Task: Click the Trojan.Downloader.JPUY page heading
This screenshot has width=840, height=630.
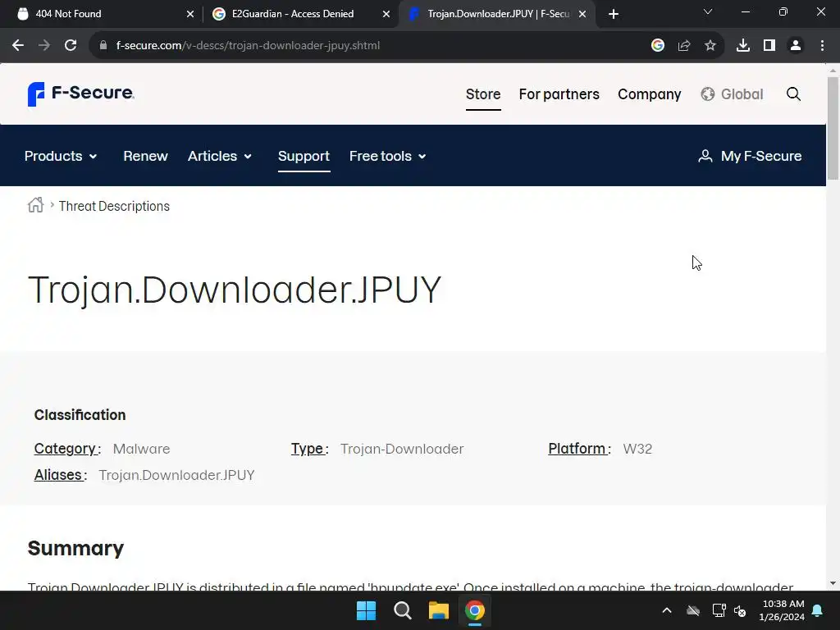Action: pyautogui.click(x=234, y=290)
